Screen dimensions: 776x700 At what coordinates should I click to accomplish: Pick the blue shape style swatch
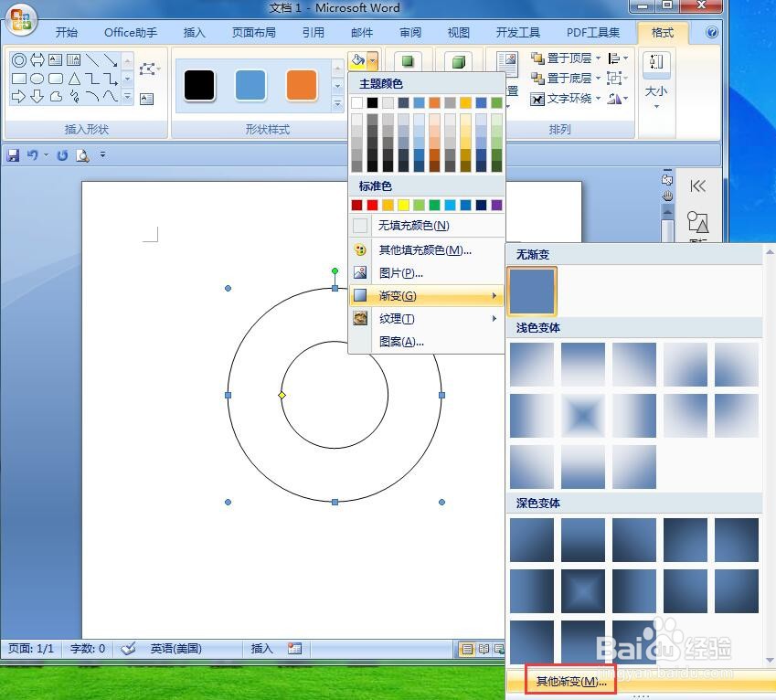tap(250, 85)
